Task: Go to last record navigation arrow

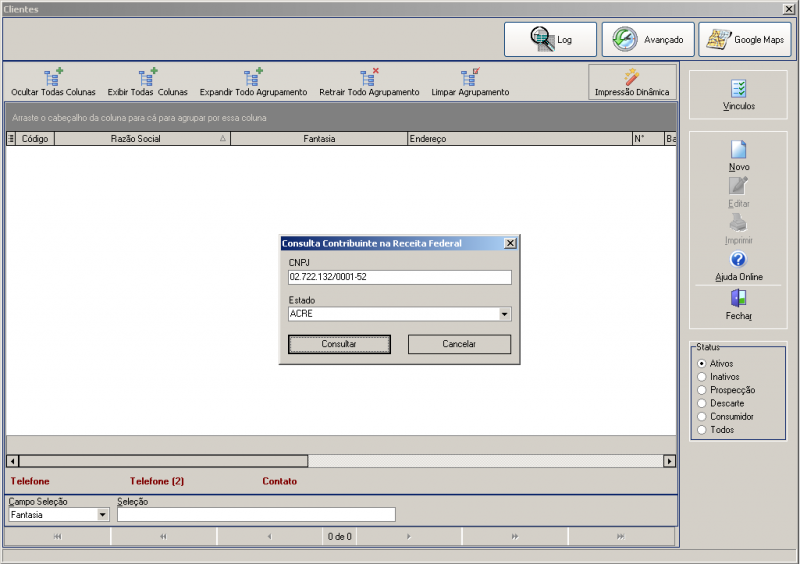Action: (620, 536)
